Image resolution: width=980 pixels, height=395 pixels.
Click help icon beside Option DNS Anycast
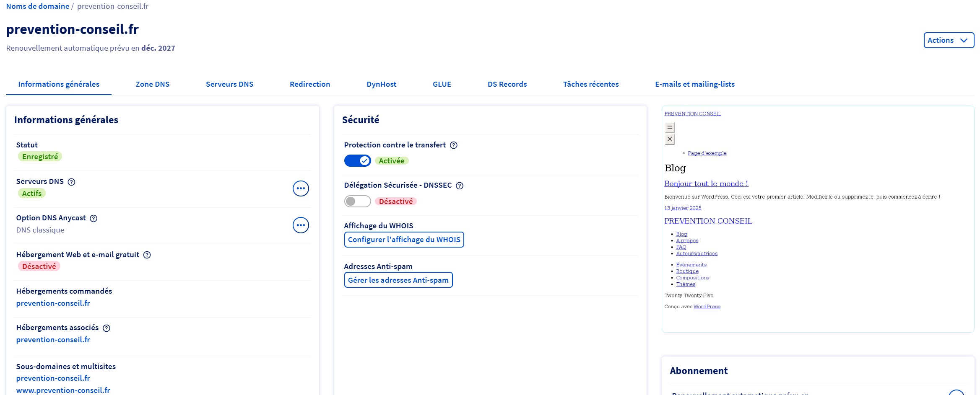[x=94, y=218]
